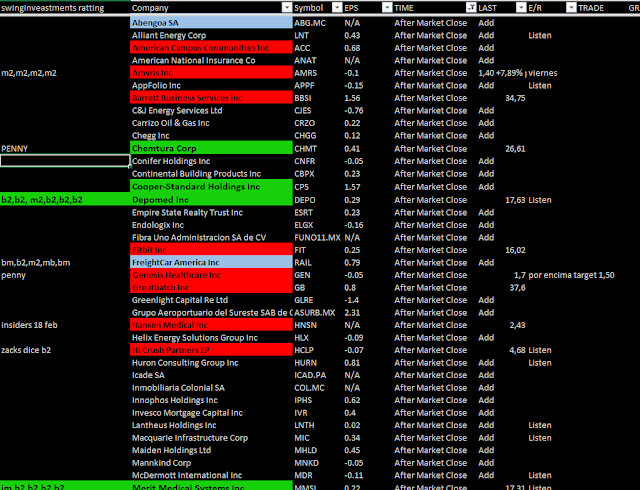Click the Add link for Chegg Inc
The height and width of the screenshot is (490, 640).
[486, 136]
